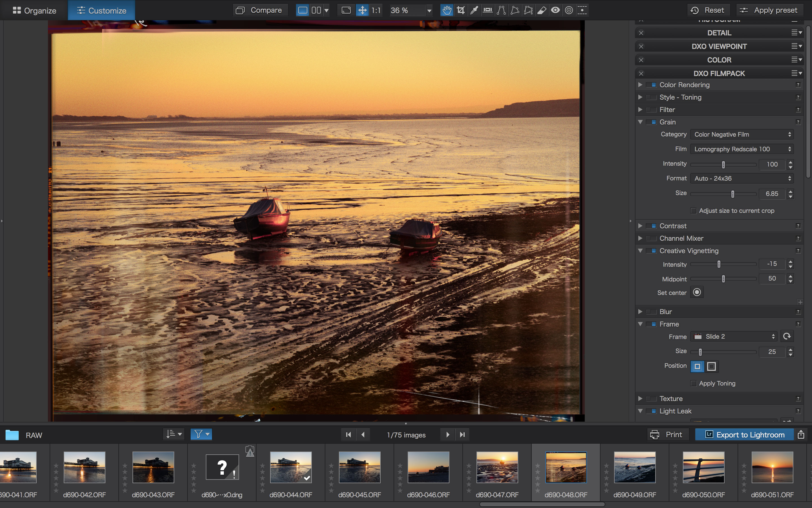Adjust the Grain Intensity slider
Viewport: 812px width, 508px height.
coord(723,165)
